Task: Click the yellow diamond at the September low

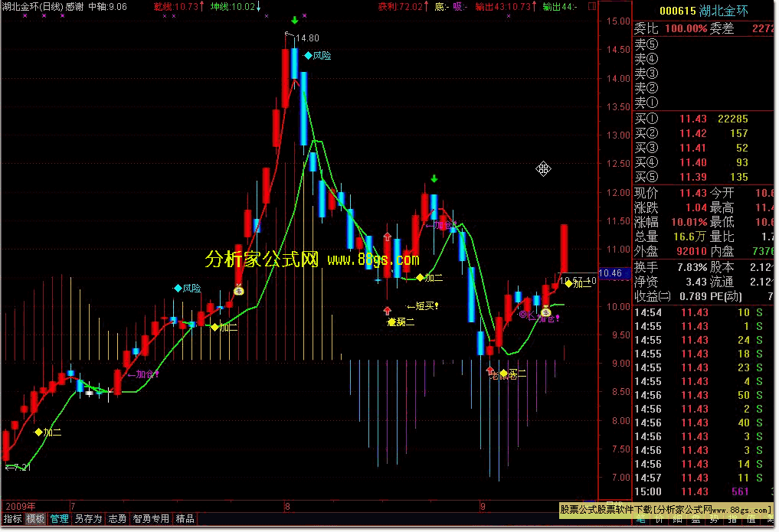Action: [504, 374]
